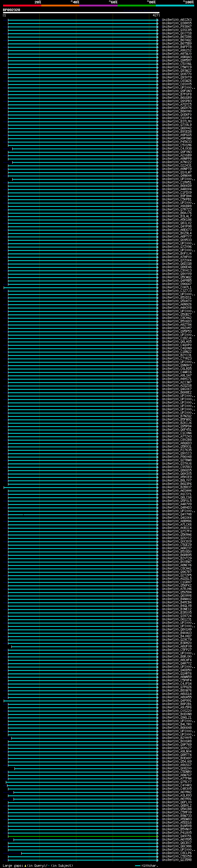Select the UniRef100_Q9M5M7 label
Viewport: 197px width, 868px height.
[177, 61]
